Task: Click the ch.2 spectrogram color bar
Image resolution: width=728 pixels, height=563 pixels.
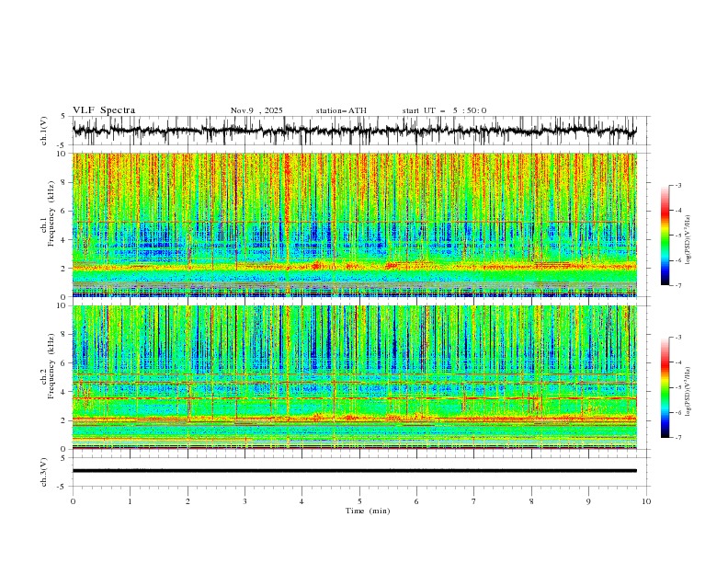Action: coord(665,387)
